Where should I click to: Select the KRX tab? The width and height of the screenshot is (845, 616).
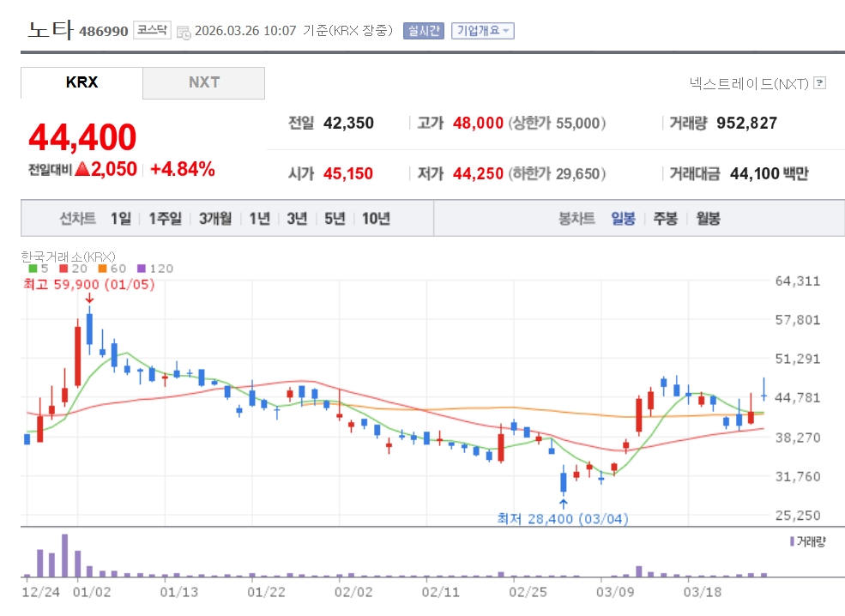tap(81, 82)
